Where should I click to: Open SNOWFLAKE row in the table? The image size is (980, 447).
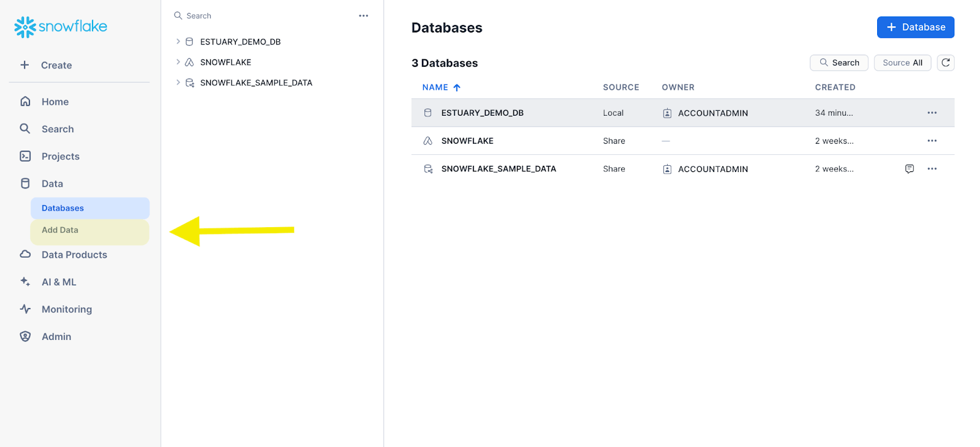coord(683,141)
